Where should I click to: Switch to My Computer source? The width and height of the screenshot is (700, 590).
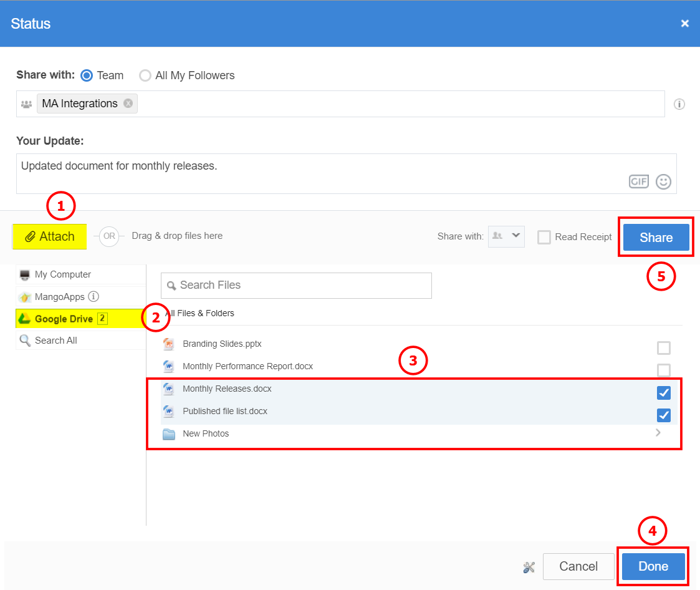(62, 274)
